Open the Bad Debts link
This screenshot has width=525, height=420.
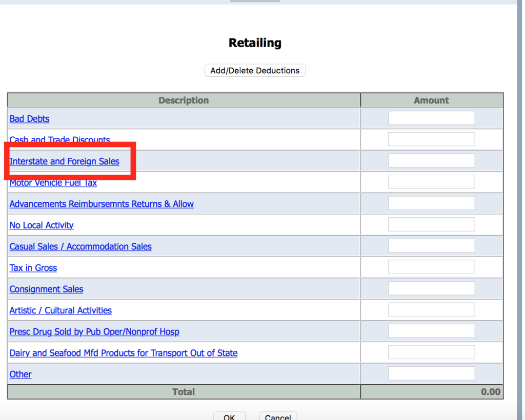[x=30, y=119]
